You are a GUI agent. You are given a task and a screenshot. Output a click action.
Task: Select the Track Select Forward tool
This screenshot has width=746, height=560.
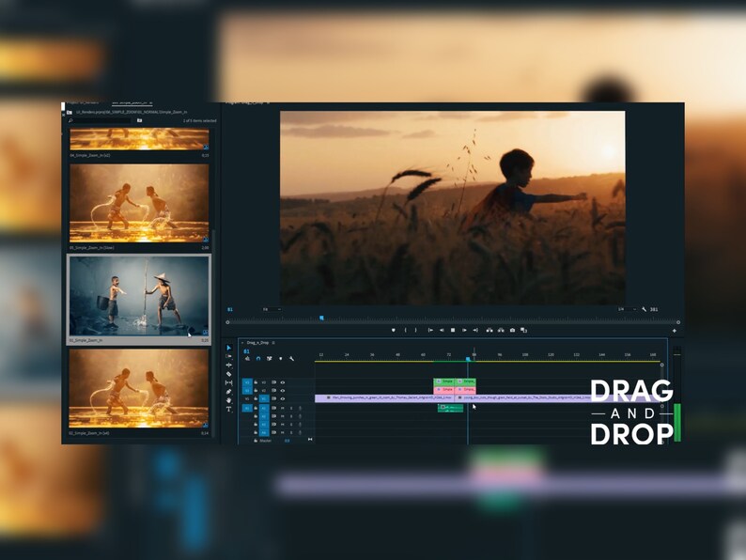[x=229, y=356]
